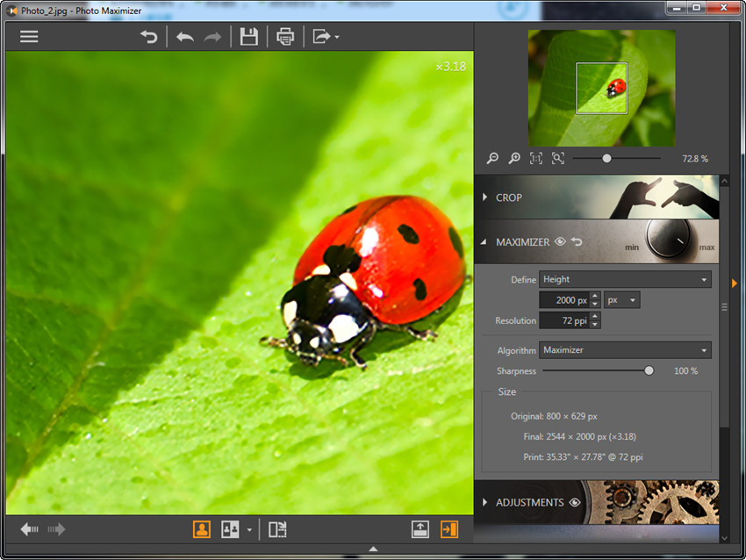Click the zoom out magnifier icon
The width and height of the screenshot is (746, 560).
coord(492,158)
